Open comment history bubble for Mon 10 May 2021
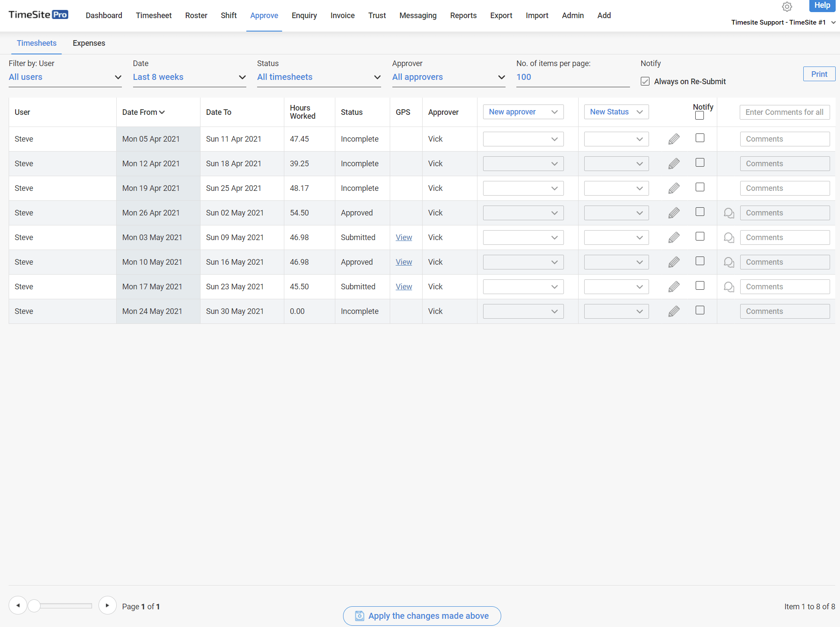This screenshot has height=627, width=840. 729,263
